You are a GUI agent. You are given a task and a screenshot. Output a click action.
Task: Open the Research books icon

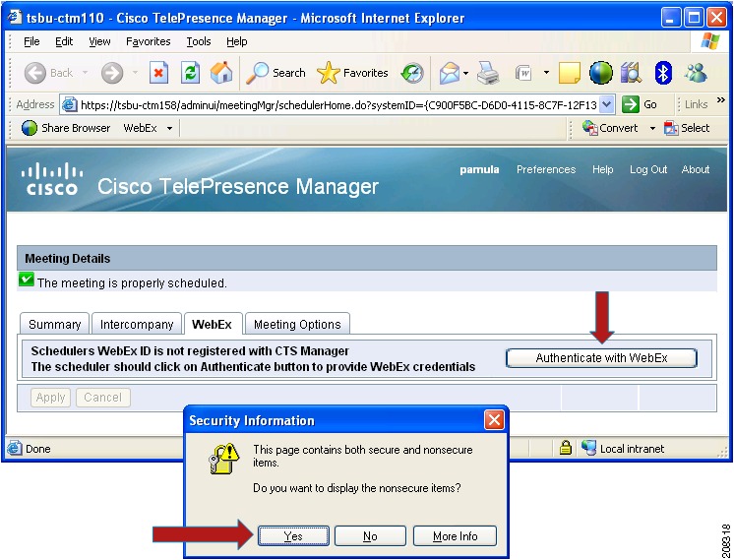(x=631, y=73)
